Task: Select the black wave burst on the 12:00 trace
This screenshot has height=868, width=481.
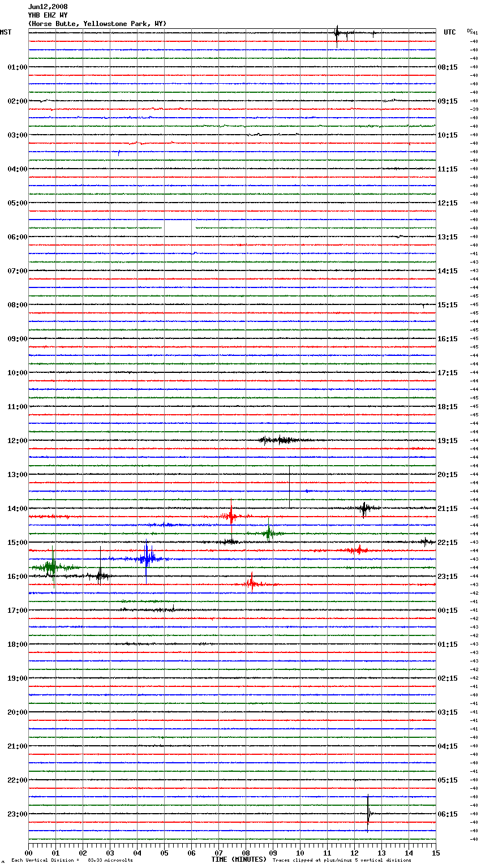Action: pyautogui.click(x=281, y=440)
